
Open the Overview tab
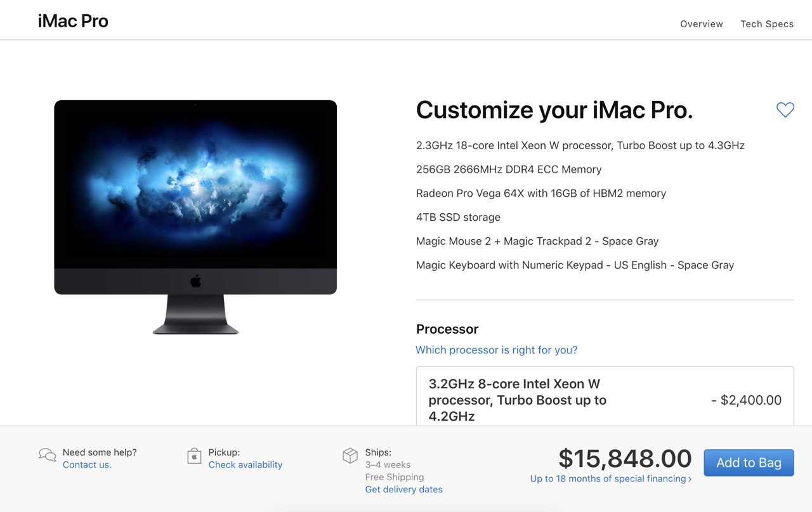[x=702, y=24]
